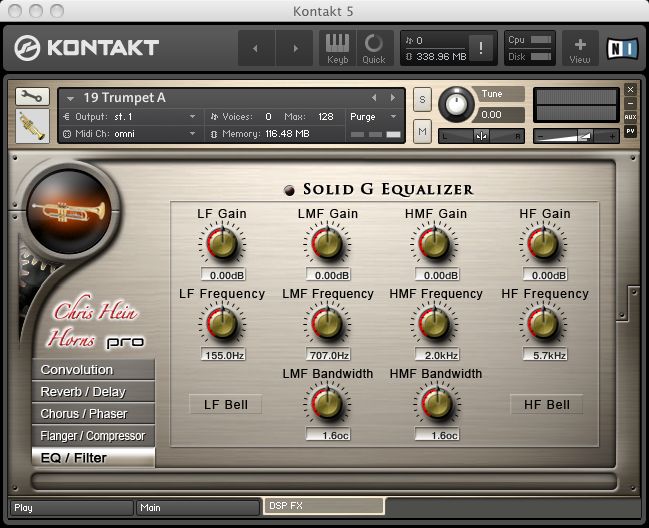Click the volume slider handle

pos(585,136)
